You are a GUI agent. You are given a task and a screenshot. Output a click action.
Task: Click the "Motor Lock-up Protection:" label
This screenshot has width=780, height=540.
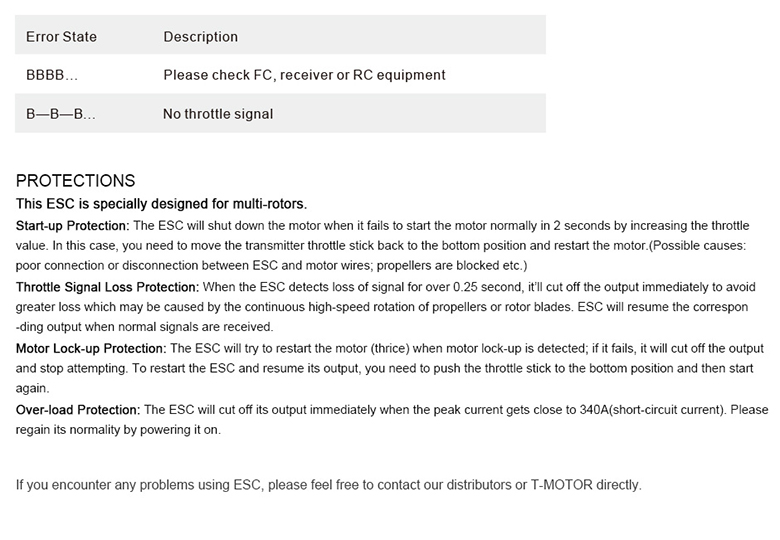coord(91,349)
